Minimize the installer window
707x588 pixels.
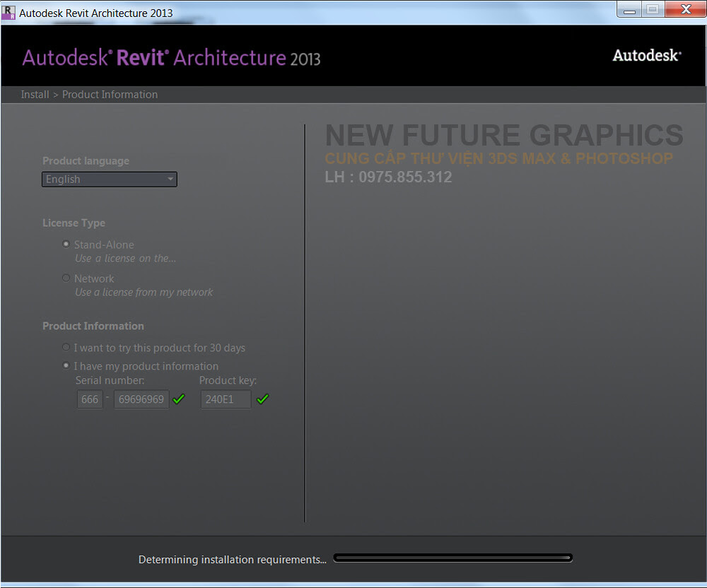click(629, 9)
